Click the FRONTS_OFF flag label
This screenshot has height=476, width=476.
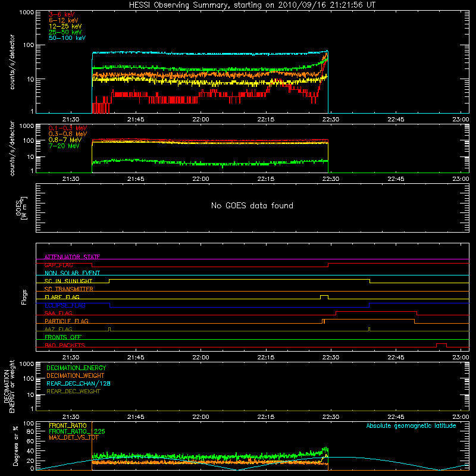click(63, 337)
